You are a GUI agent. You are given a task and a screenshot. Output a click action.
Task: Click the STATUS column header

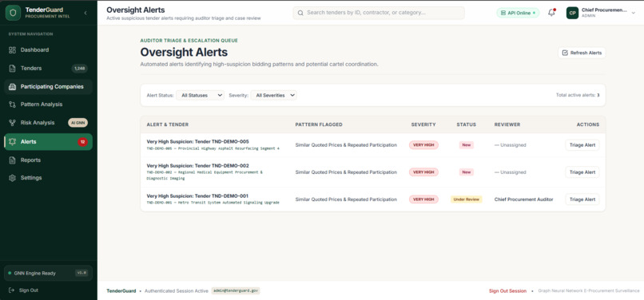466,124
